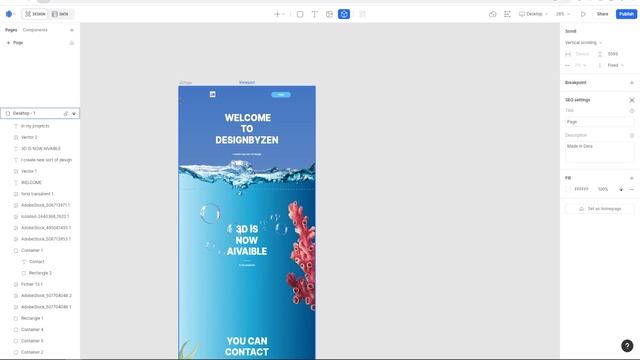Switch to Design mode
This screenshot has height=360, width=640.
click(x=35, y=14)
